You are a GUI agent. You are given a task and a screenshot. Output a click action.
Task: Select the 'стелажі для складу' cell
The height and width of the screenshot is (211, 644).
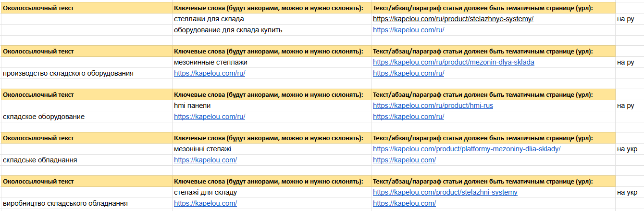click(271, 192)
